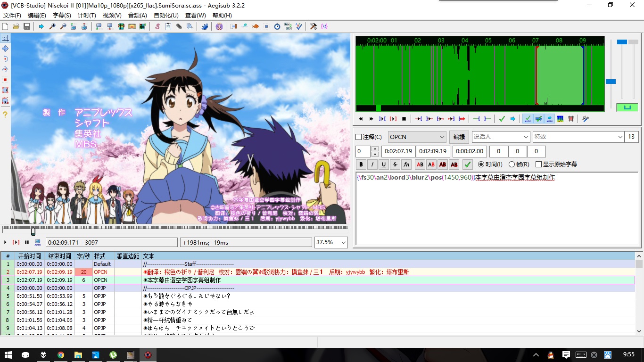644x362 pixels.
Task: Open the 视频(V) menu
Action: [x=112, y=16]
